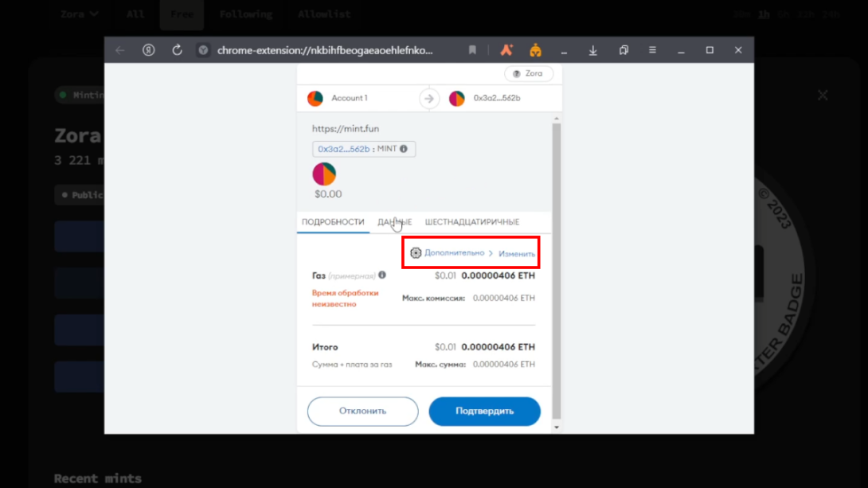Click the Макс. комиссия value
The width and height of the screenshot is (868, 488).
[504, 299]
